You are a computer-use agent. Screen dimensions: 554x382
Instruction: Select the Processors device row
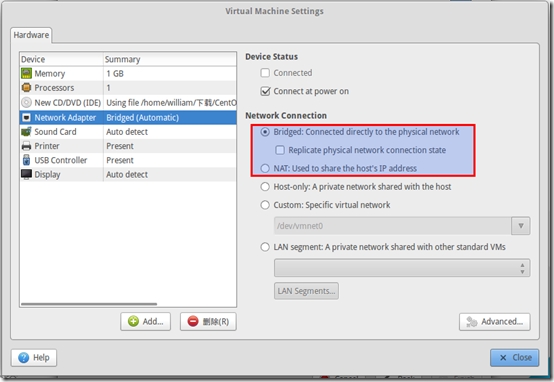tap(128, 88)
